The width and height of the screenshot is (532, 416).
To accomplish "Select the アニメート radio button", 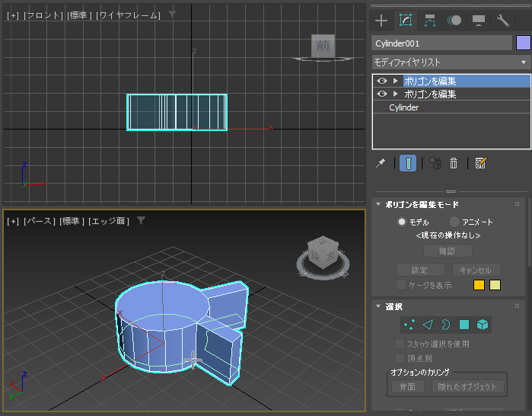I will [x=454, y=222].
